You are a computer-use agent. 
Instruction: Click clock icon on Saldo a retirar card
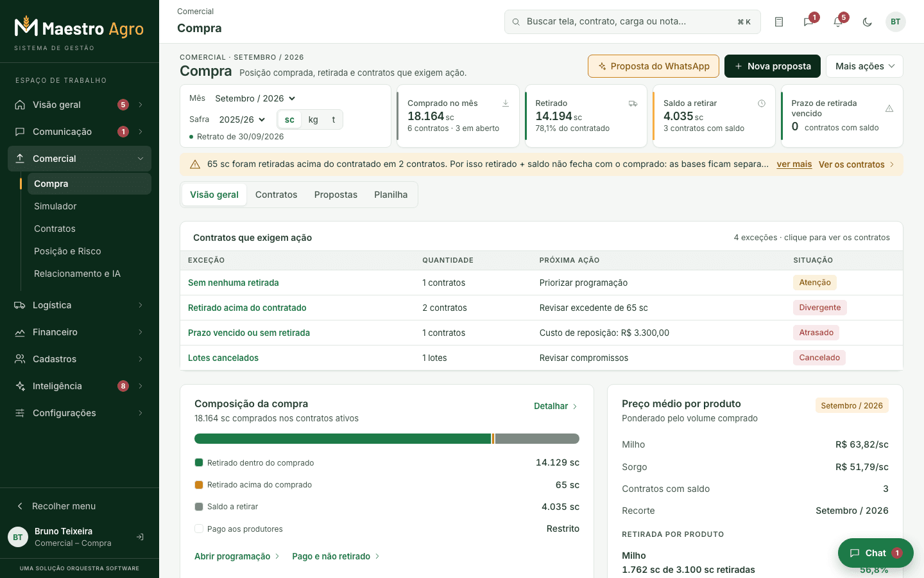click(762, 103)
